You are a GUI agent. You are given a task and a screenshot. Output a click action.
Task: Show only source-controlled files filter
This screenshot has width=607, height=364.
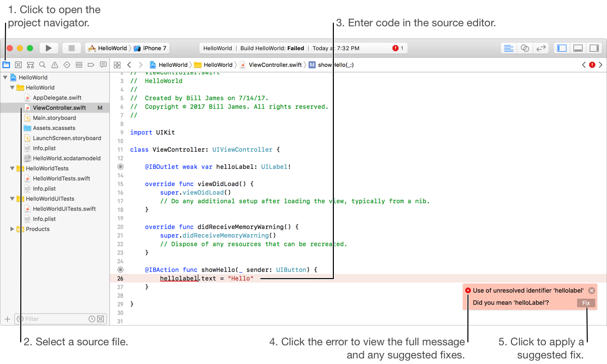coord(100,319)
